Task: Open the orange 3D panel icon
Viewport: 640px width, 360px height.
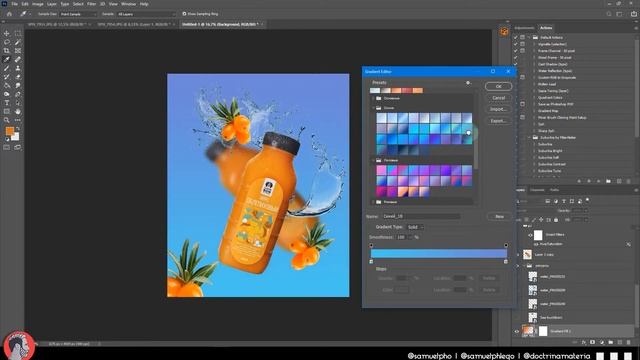Action: pos(504,31)
